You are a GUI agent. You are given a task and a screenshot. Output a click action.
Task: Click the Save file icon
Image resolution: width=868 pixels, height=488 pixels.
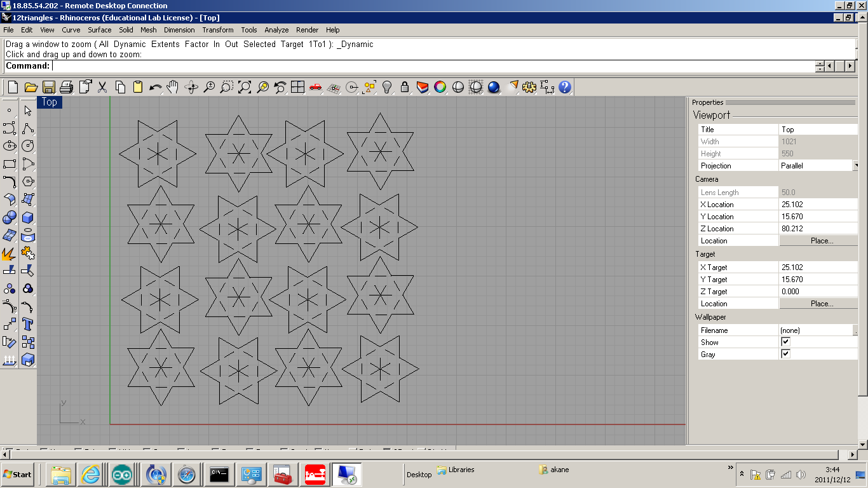point(48,87)
